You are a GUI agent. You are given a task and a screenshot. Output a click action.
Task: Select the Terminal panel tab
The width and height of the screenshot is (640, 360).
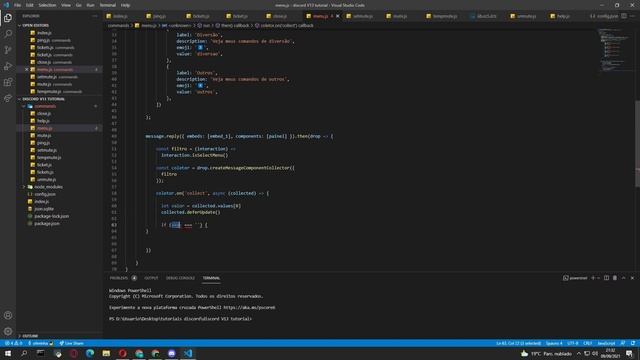click(x=211, y=278)
